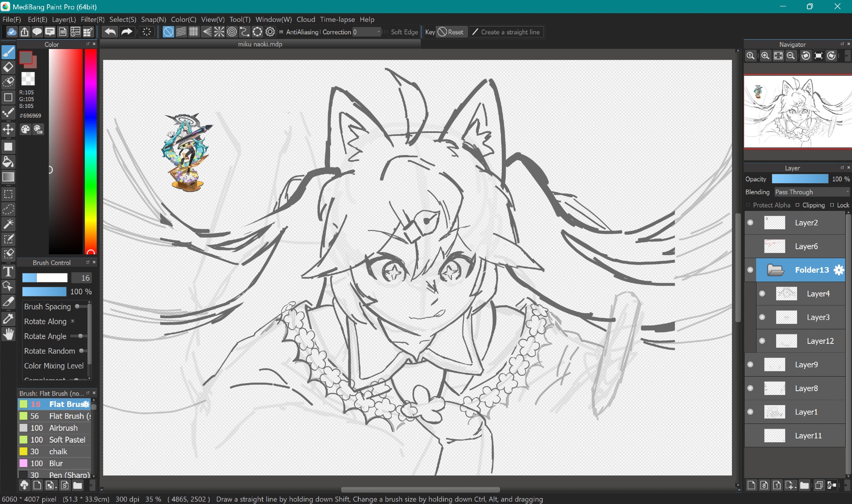Screen dimensions: 852x504
Task: Toggle the Clipping checkbox
Action: [x=797, y=205]
